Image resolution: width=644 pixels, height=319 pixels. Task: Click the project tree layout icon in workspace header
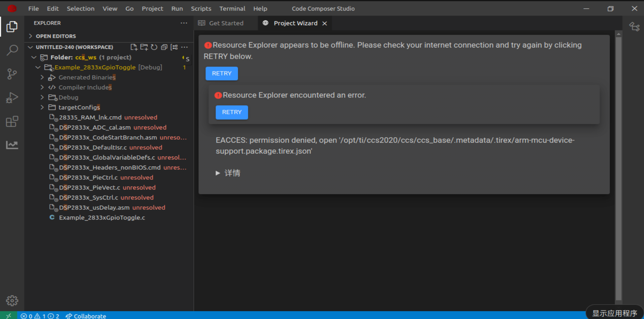click(174, 47)
